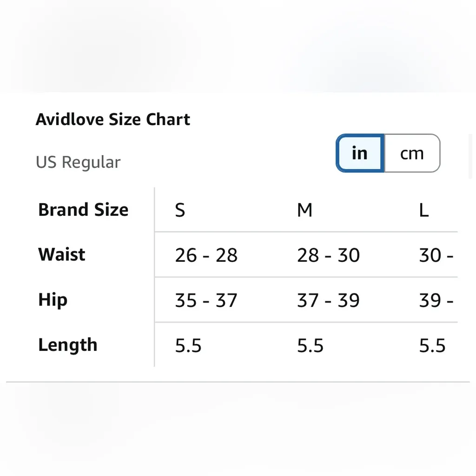The image size is (476, 476).
Task: Click the 5.5 length for size S
Action: 188,345
